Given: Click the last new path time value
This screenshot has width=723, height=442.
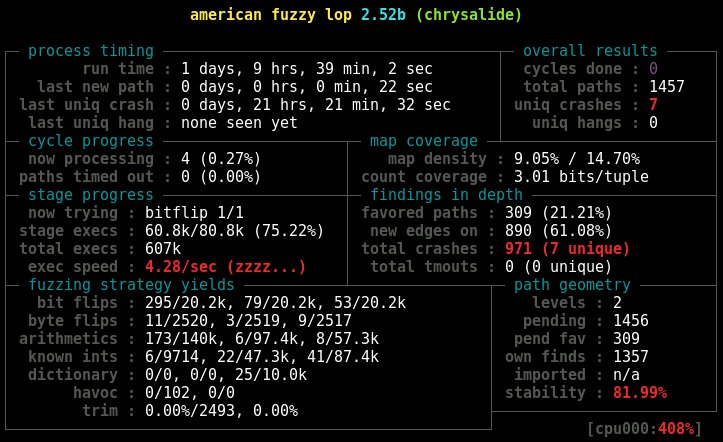Looking at the screenshot, I should point(307,87).
